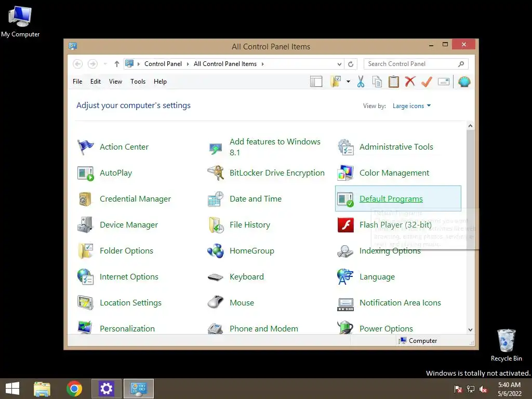The width and height of the screenshot is (532, 399).
Task: Open the File menu
Action: point(77,82)
